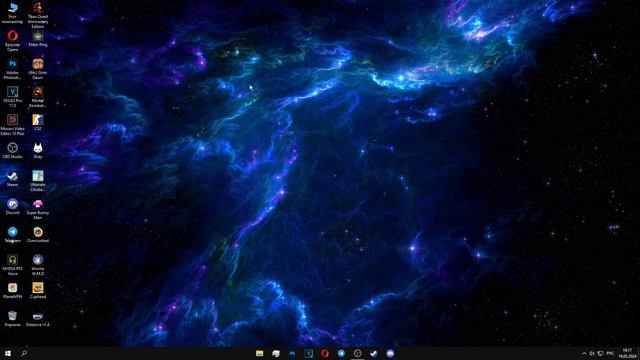Expand hidden system tray icons
This screenshot has height=360, width=640.
[584, 353]
